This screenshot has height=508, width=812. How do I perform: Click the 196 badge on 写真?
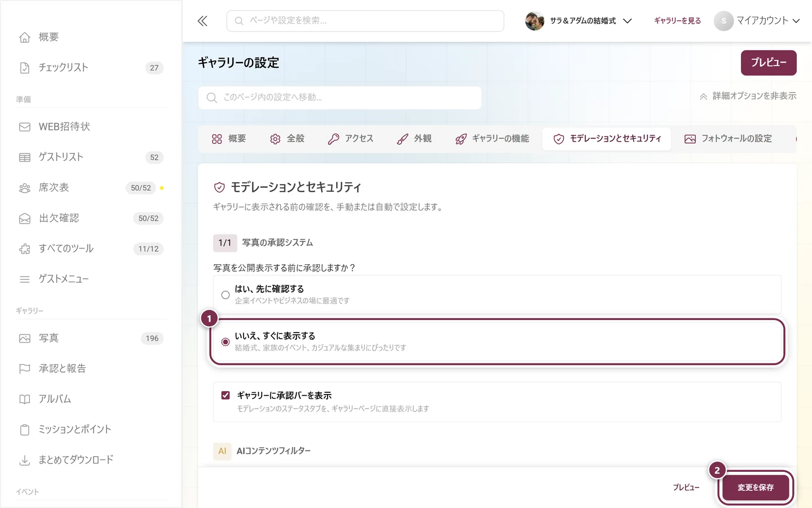pyautogui.click(x=152, y=339)
